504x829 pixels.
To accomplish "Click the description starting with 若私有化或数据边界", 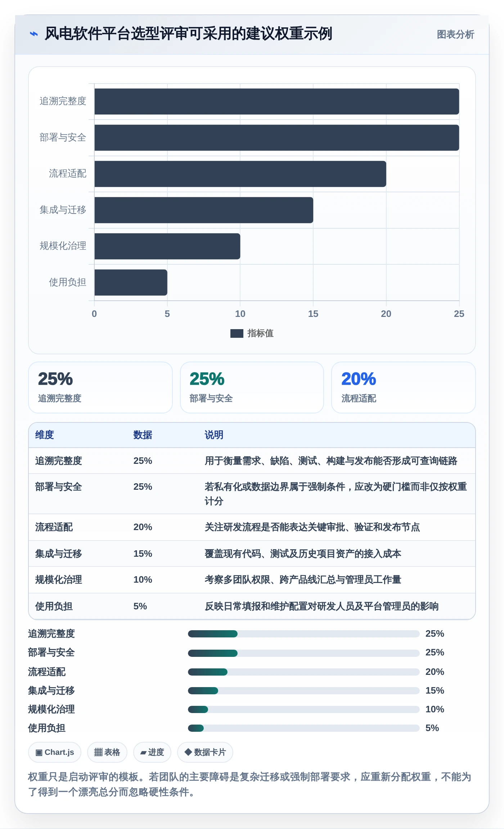I will [x=336, y=494].
